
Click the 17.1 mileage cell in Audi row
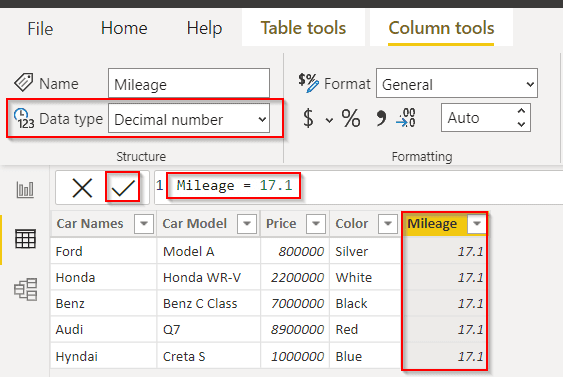coord(445,329)
